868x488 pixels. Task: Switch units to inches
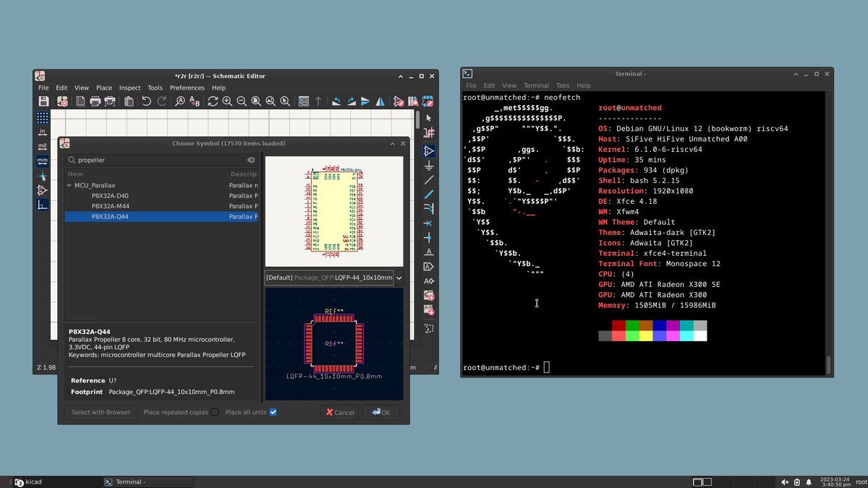click(42, 132)
